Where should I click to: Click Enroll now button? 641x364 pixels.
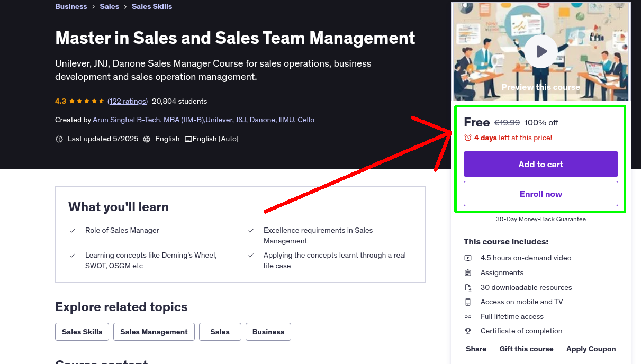[541, 194]
